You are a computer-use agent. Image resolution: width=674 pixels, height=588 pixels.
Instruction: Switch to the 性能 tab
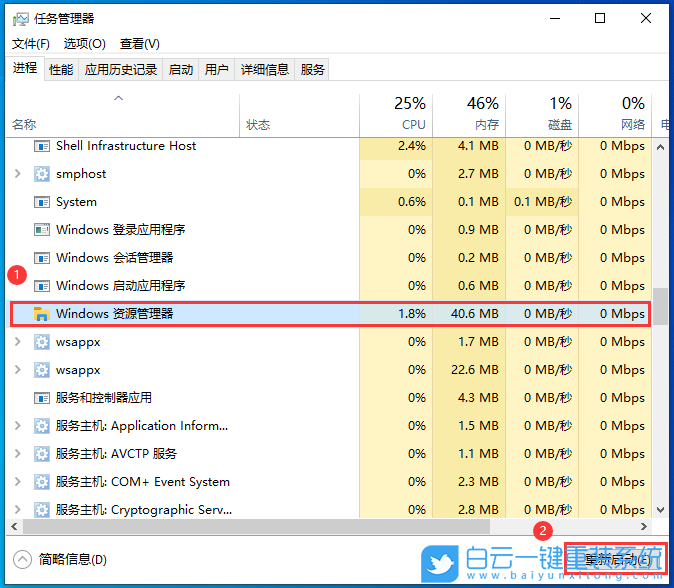61,69
